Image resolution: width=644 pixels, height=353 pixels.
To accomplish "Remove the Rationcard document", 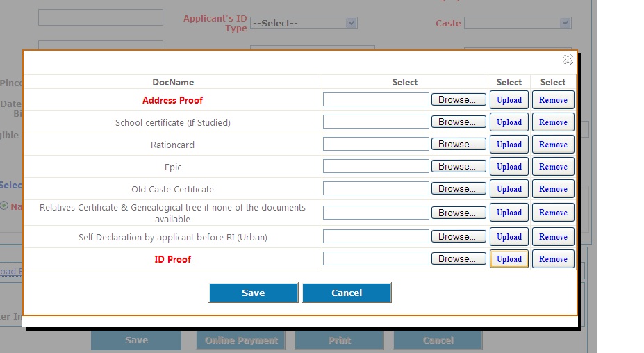I will [x=553, y=145].
